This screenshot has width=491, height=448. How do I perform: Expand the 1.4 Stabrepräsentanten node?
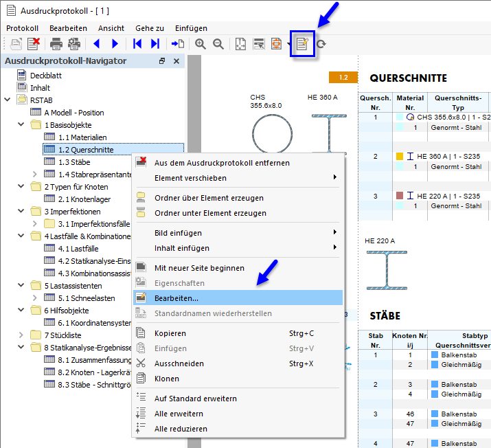[x=34, y=174]
